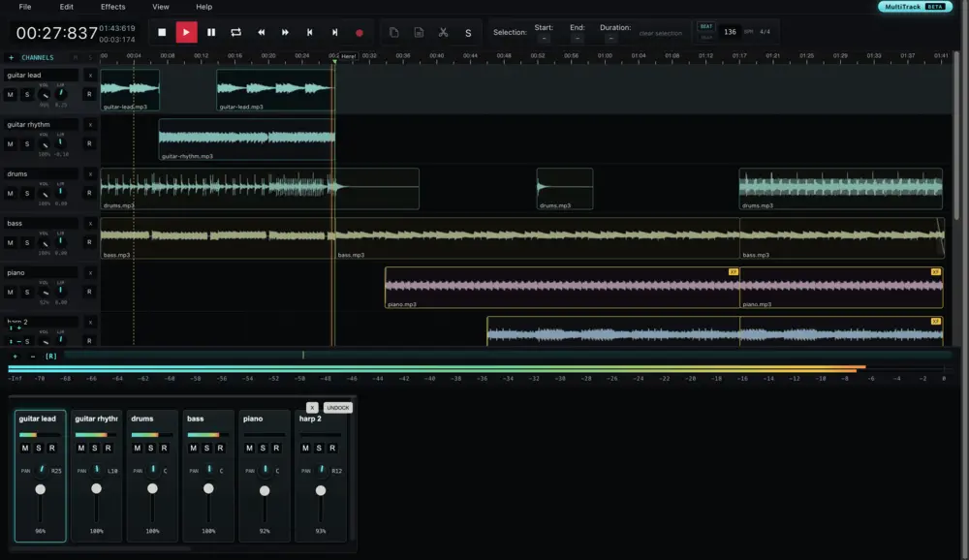Click the clear selection link
The width and height of the screenshot is (969, 560).
[x=660, y=33]
